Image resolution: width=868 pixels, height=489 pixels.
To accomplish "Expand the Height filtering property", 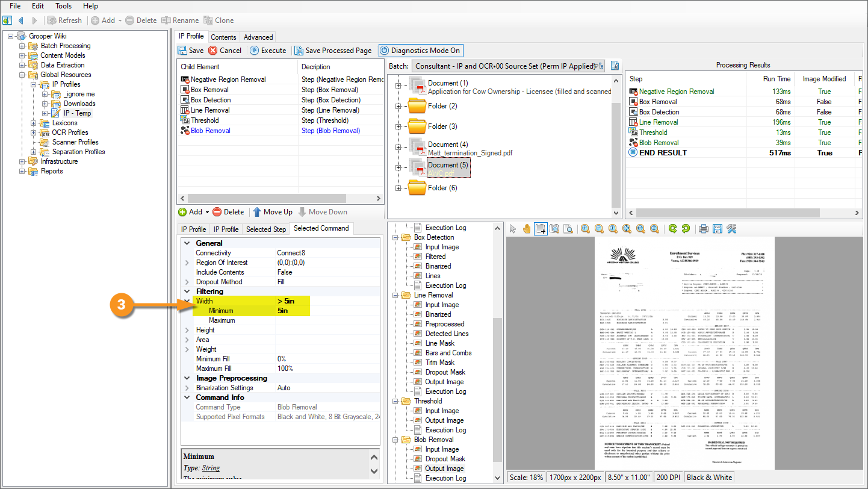I will 187,330.
